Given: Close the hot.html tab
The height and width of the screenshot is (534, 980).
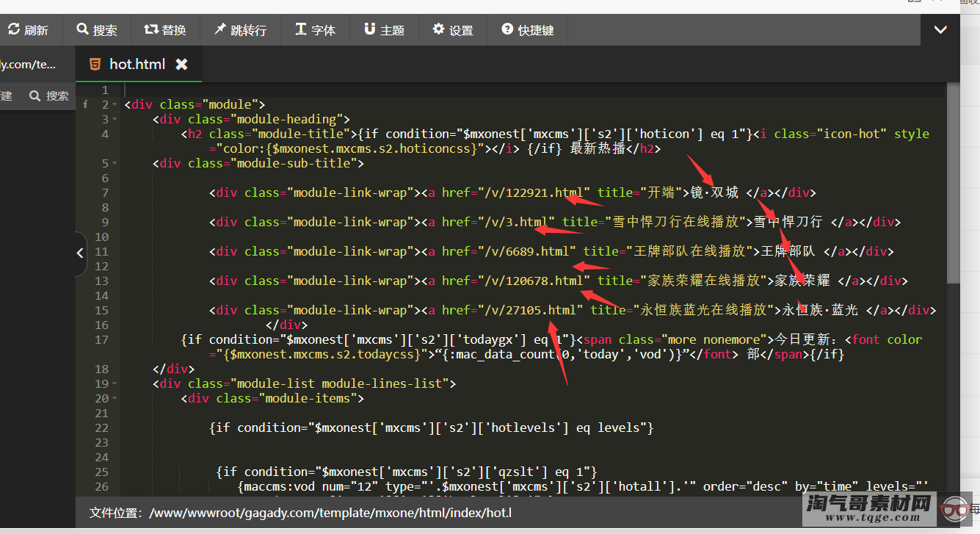Looking at the screenshot, I should point(181,64).
